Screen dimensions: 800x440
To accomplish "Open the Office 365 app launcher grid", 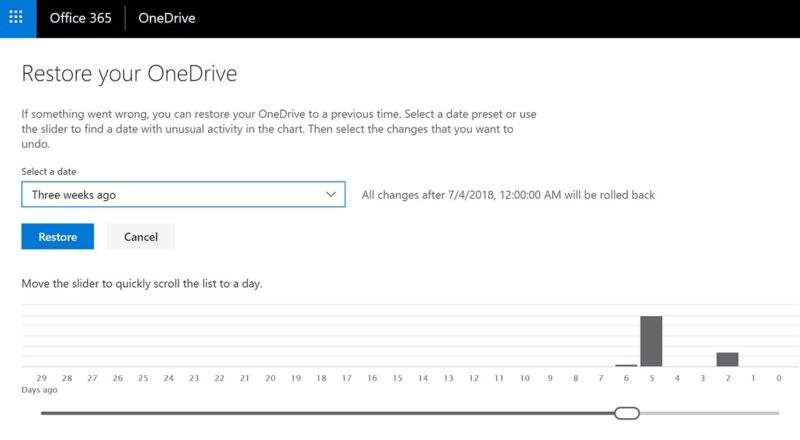I will click(x=16, y=18).
